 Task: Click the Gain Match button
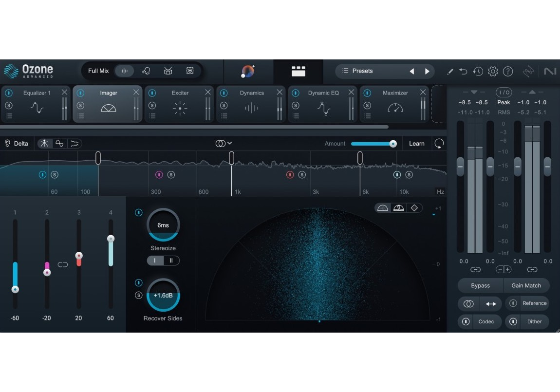[x=526, y=286]
